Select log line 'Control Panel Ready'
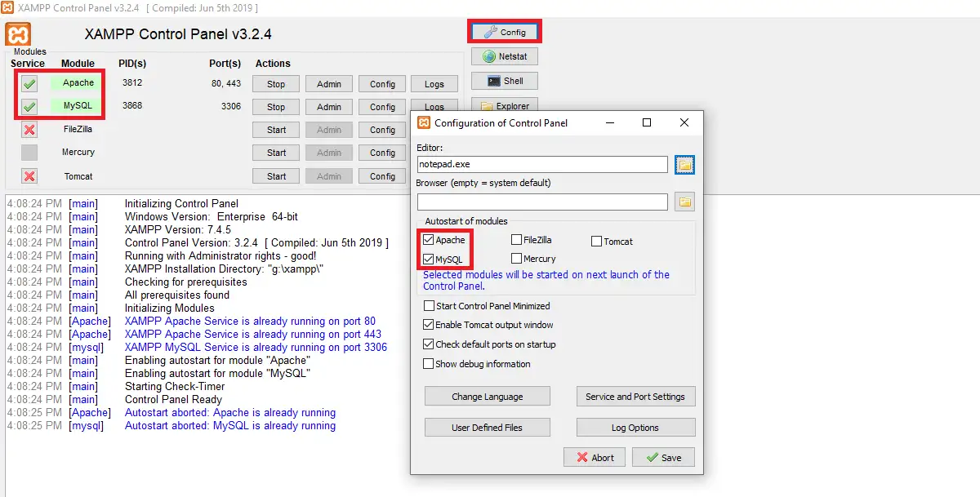This screenshot has width=980, height=497. click(173, 400)
